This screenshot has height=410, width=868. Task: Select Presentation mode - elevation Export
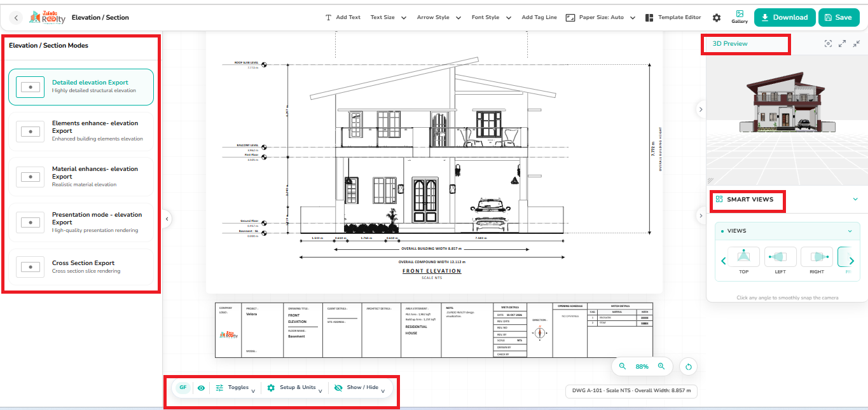[x=81, y=222]
